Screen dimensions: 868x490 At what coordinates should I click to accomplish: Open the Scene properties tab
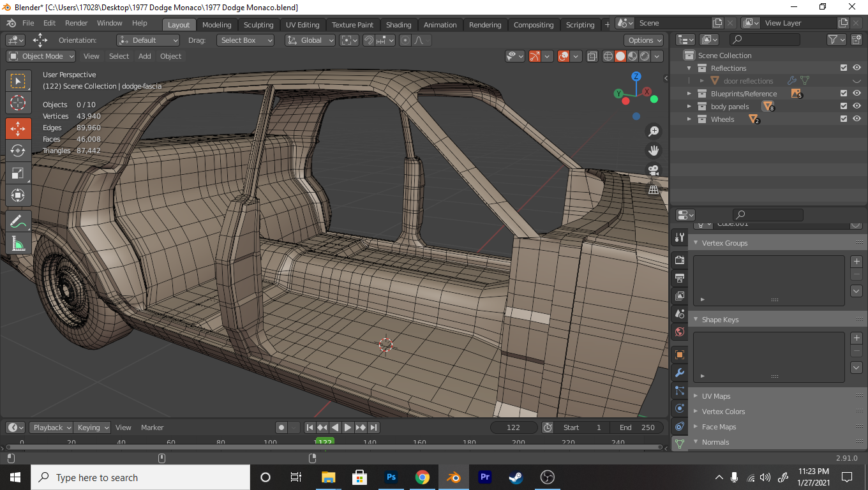click(x=680, y=314)
